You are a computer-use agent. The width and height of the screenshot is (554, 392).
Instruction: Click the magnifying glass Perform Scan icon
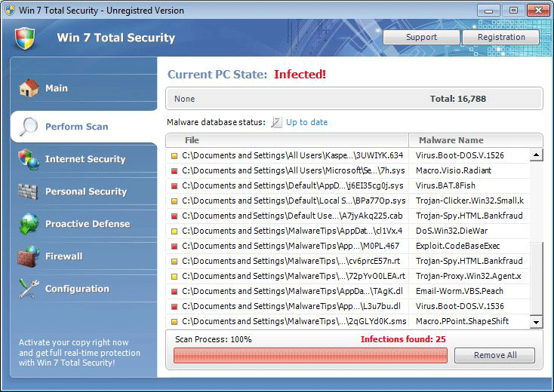(x=29, y=127)
